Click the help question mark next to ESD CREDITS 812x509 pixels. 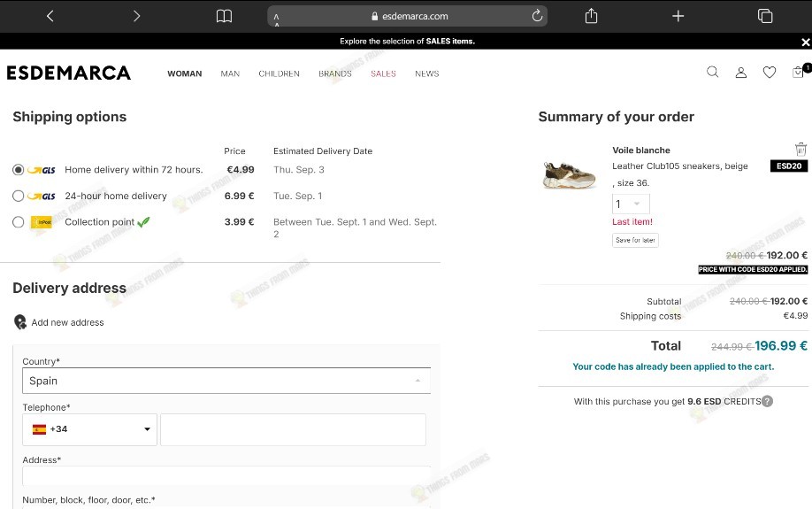click(x=768, y=401)
